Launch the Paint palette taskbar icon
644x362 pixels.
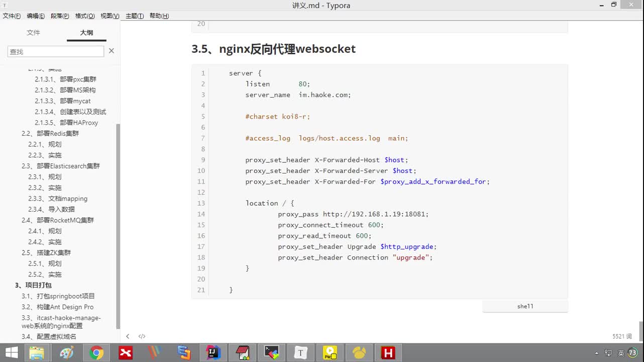click(66, 352)
